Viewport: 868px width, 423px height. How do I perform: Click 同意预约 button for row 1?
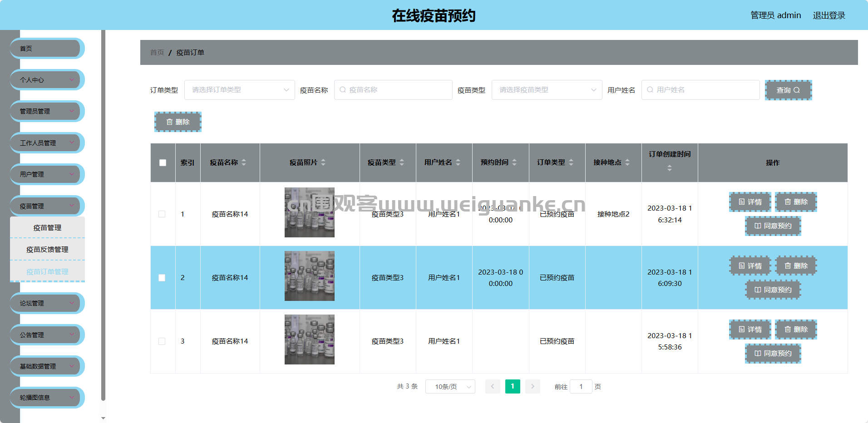(773, 226)
